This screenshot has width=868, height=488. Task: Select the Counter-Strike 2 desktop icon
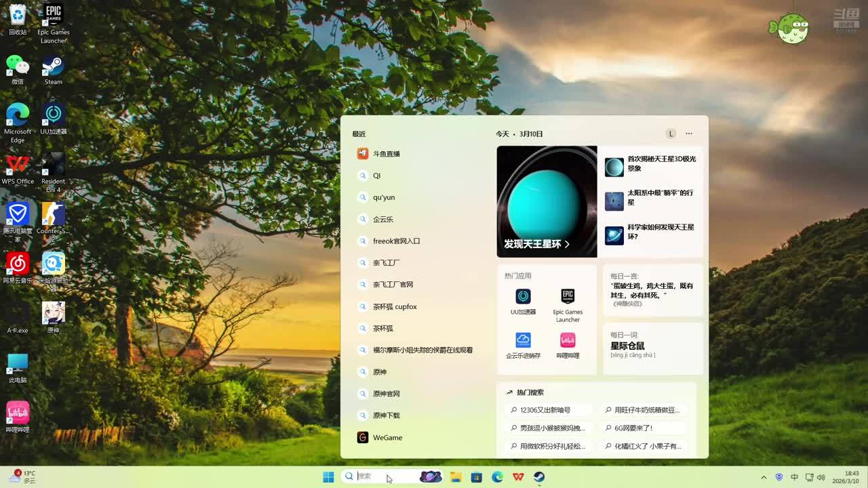53,218
